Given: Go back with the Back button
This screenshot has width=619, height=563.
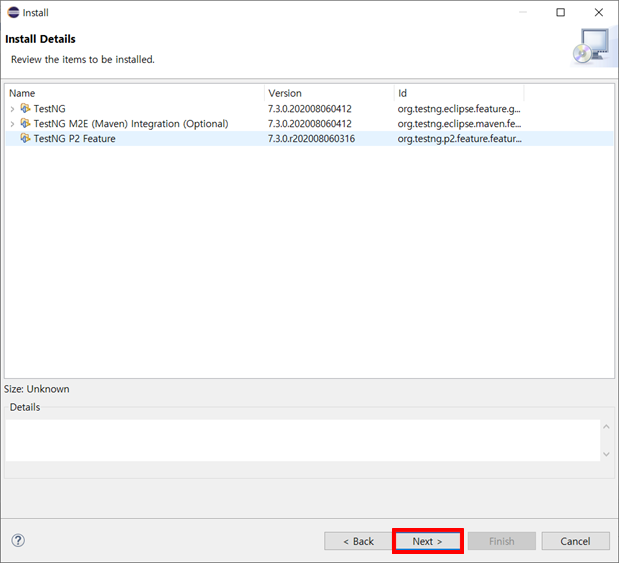Looking at the screenshot, I should (x=358, y=541).
